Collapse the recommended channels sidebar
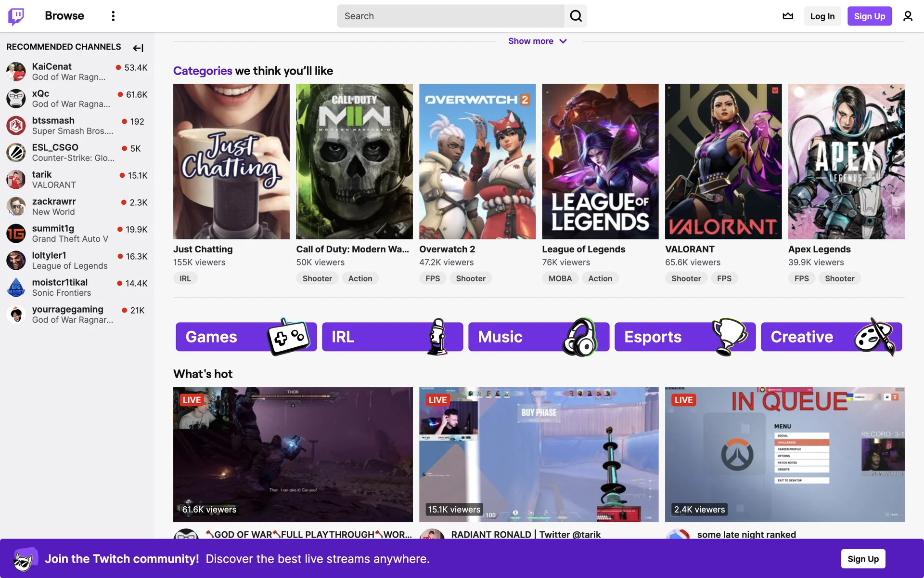The image size is (924, 578). (x=138, y=48)
